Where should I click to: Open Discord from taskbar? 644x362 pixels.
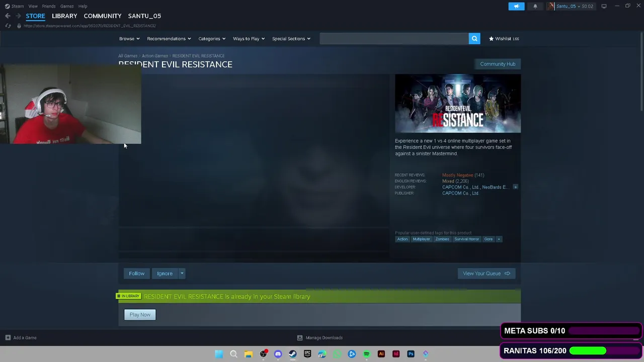tap(278, 354)
